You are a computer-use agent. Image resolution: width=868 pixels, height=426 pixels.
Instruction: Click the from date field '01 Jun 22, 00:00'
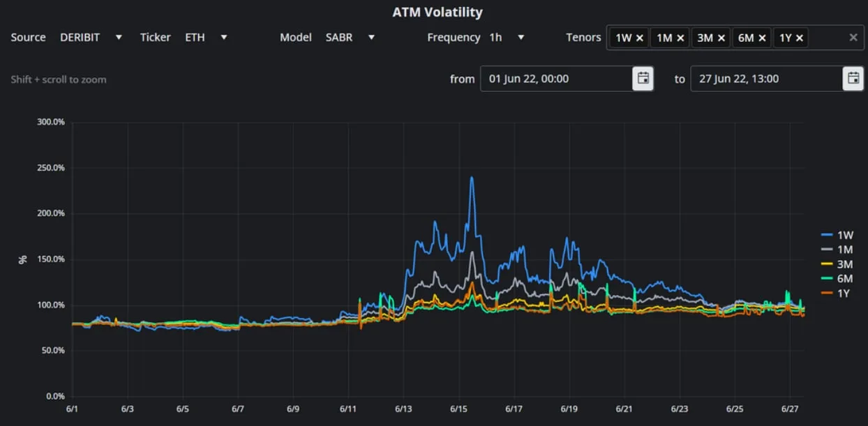click(556, 79)
